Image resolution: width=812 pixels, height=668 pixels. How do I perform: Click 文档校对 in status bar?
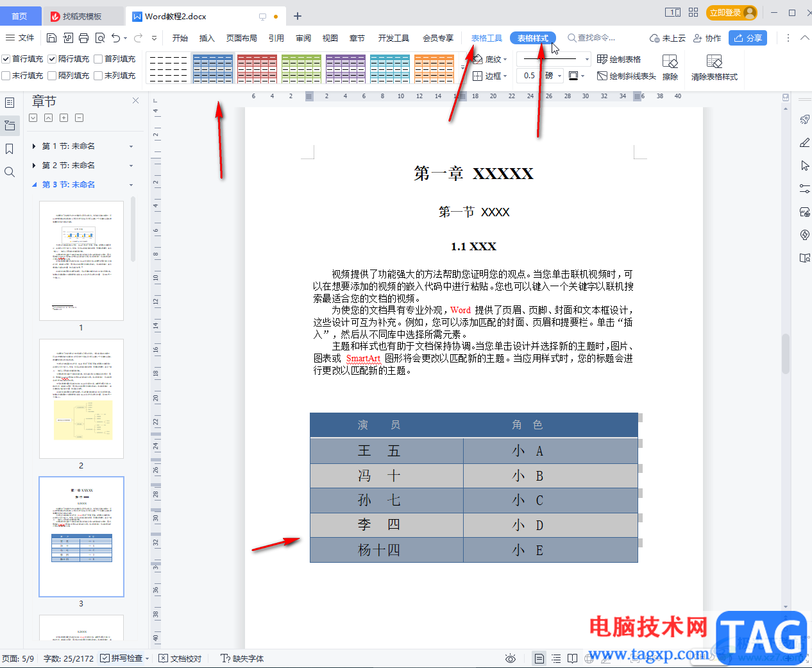tap(180, 658)
